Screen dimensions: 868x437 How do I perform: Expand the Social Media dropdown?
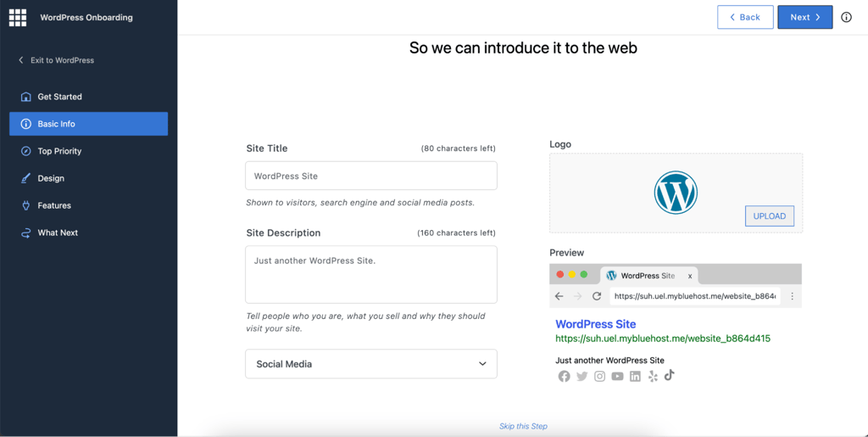(x=371, y=364)
